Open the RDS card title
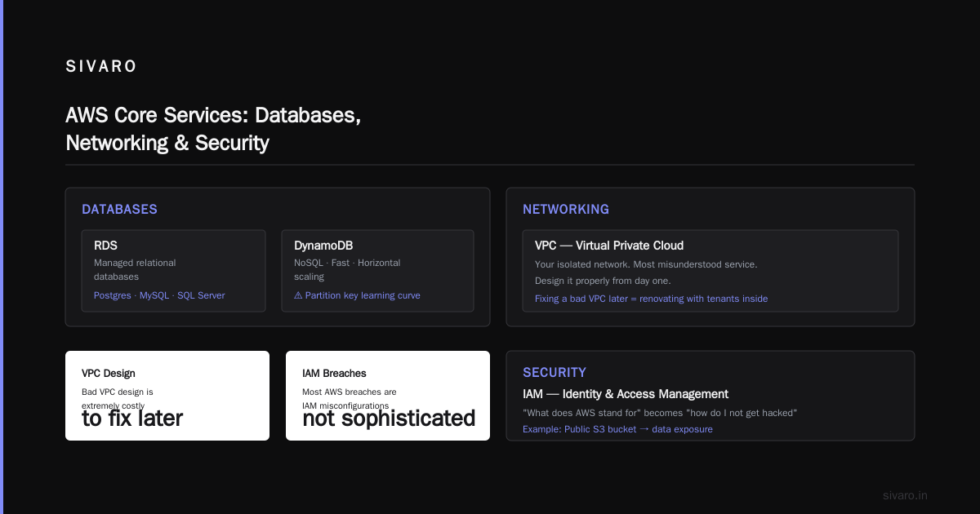This screenshot has height=514, width=980. point(105,246)
